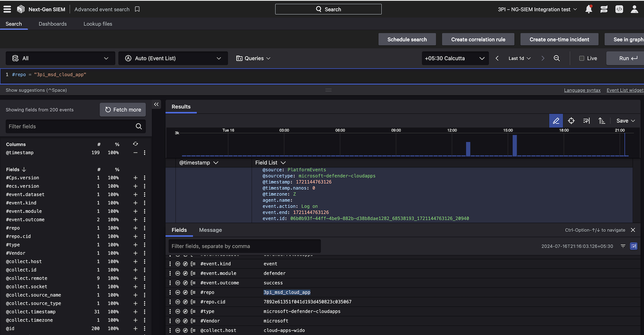This screenshot has height=335, width=644.
Task: Open the Language syntax link
Action: point(582,90)
